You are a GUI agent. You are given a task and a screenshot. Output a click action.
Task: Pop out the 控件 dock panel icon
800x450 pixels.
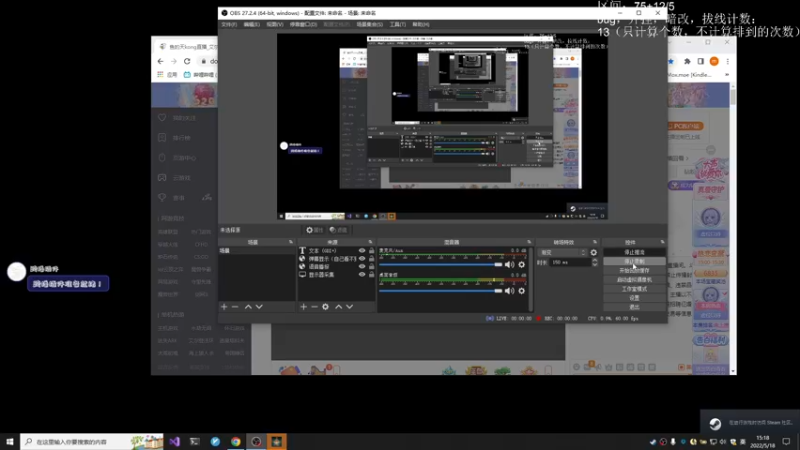point(662,242)
